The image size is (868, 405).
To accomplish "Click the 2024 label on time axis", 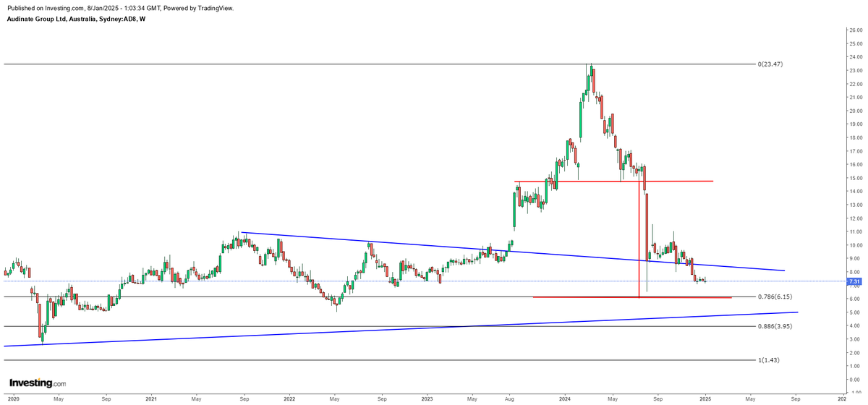I will 566,398.
